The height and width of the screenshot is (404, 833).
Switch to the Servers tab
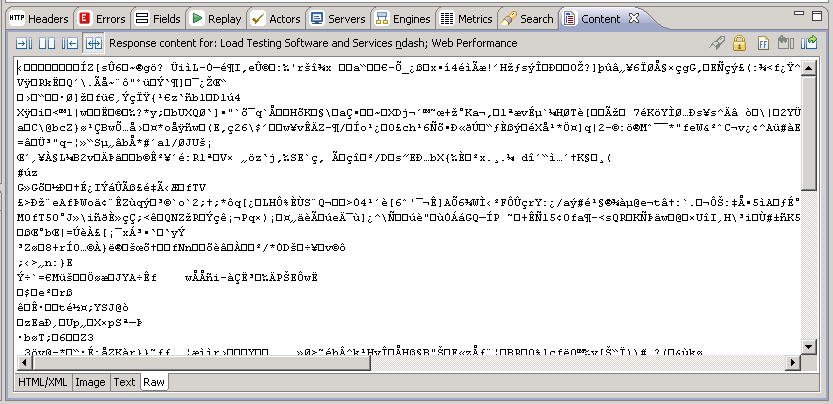click(x=338, y=19)
